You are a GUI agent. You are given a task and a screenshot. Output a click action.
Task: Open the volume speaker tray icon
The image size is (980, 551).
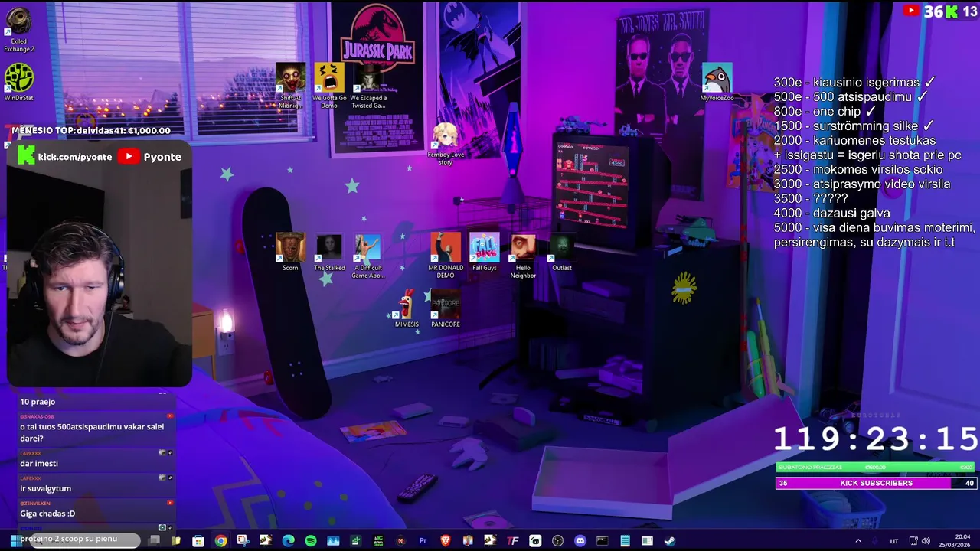[x=926, y=541]
